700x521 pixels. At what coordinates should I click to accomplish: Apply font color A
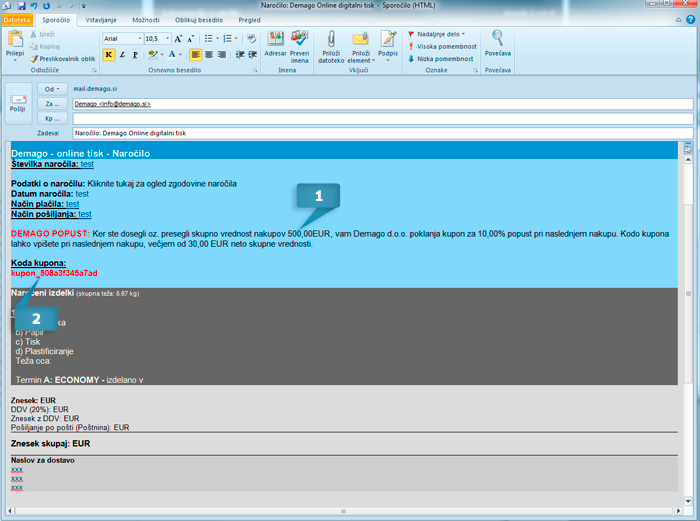pos(172,54)
